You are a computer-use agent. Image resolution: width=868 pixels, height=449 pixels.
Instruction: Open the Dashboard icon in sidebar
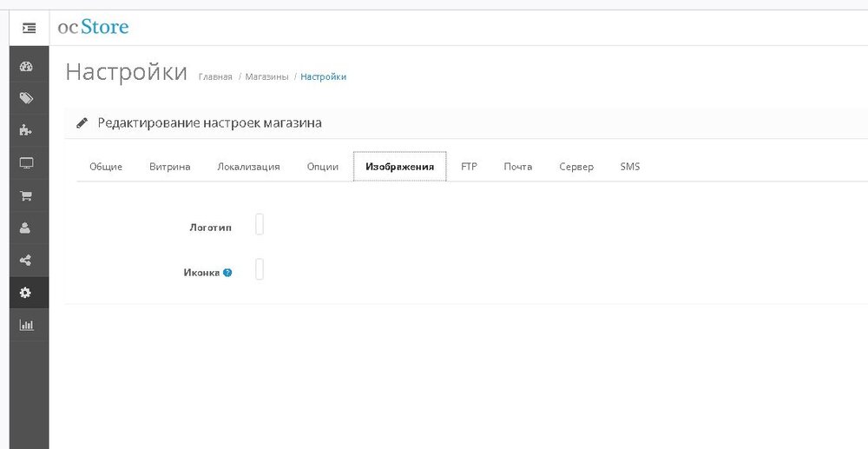click(26, 67)
